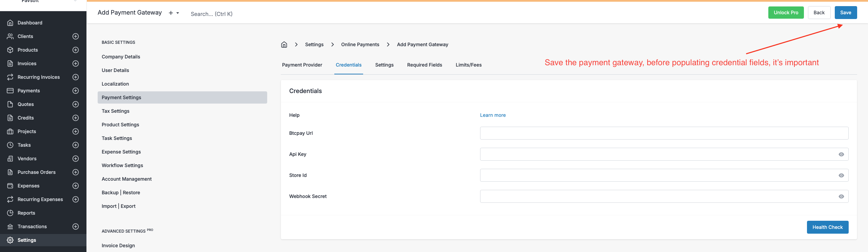Add new task via plus icon

coord(76,145)
